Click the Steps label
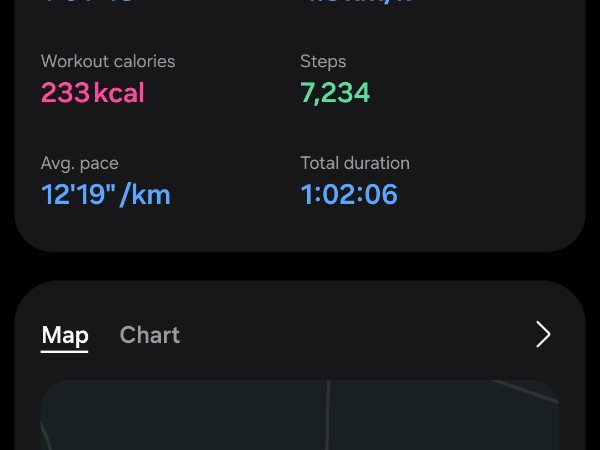Viewport: 600px width, 450px height. [x=323, y=61]
